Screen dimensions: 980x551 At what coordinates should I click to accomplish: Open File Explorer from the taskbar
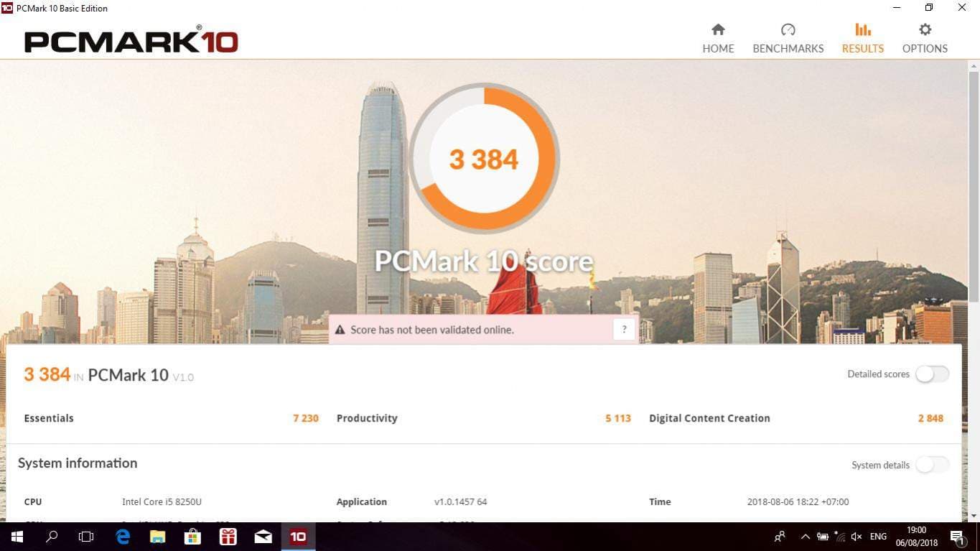pos(157,537)
